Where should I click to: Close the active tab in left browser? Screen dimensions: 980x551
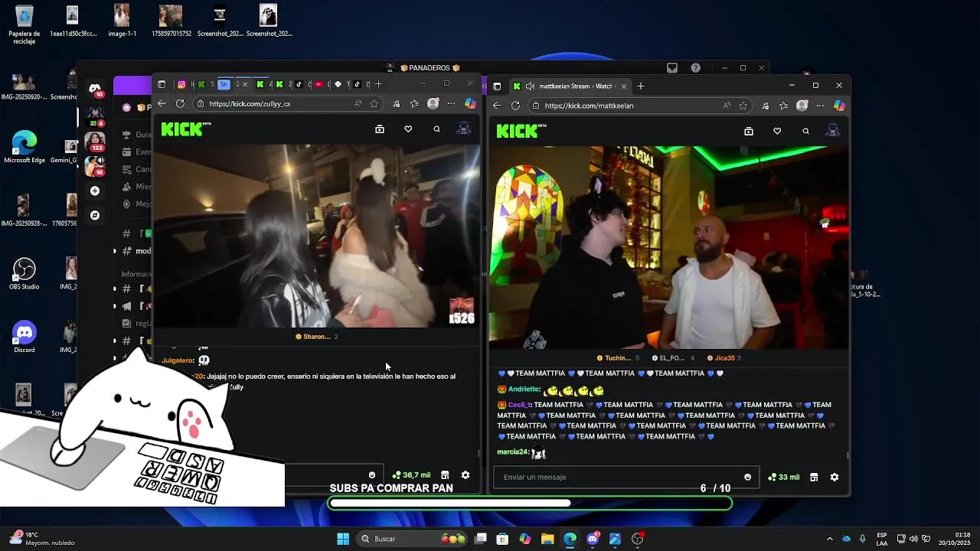(245, 84)
